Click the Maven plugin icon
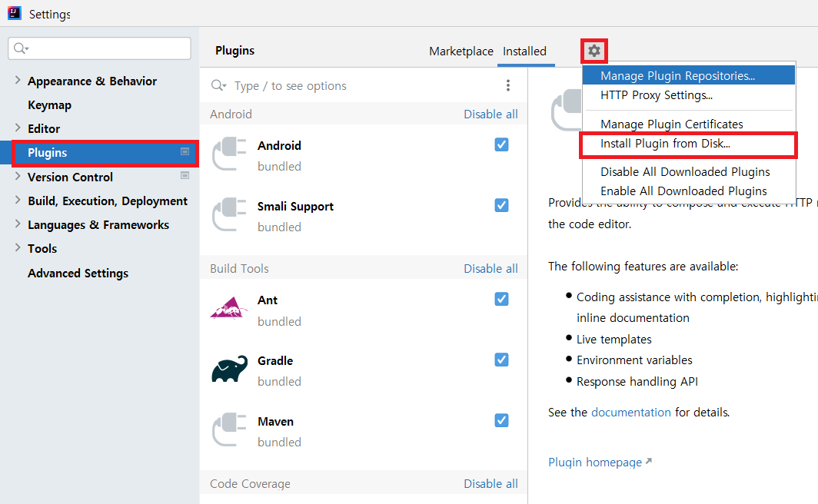 229,429
